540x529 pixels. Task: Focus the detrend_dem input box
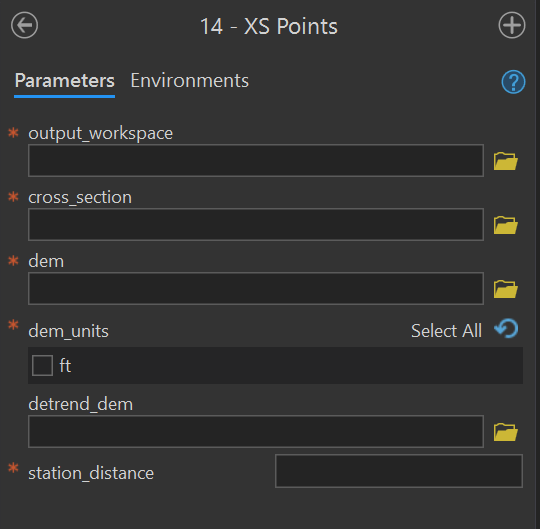(256, 432)
